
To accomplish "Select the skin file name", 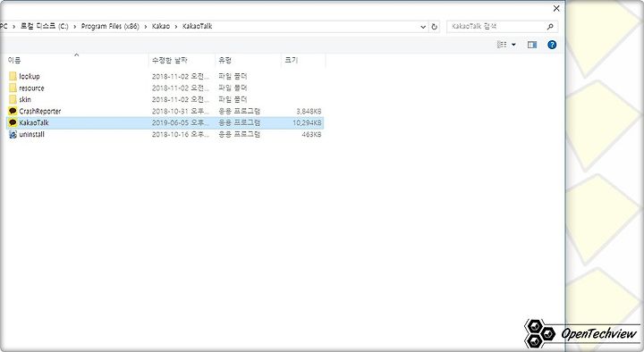I will coord(25,99).
